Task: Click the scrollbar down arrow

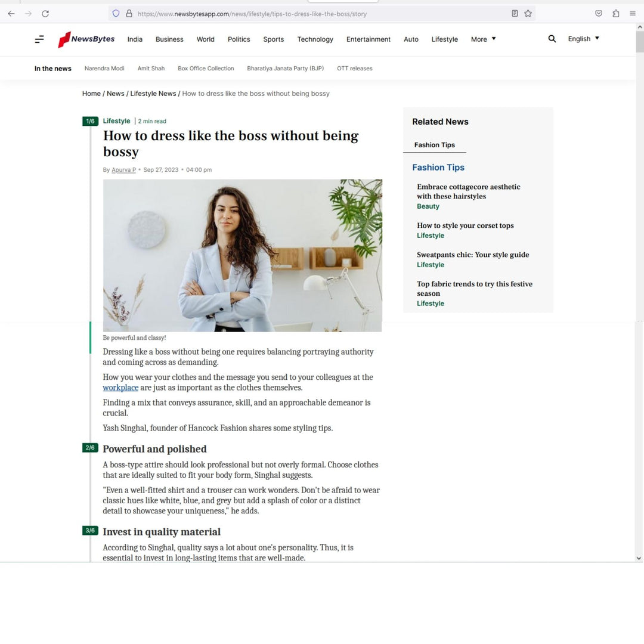Action: coord(639,558)
